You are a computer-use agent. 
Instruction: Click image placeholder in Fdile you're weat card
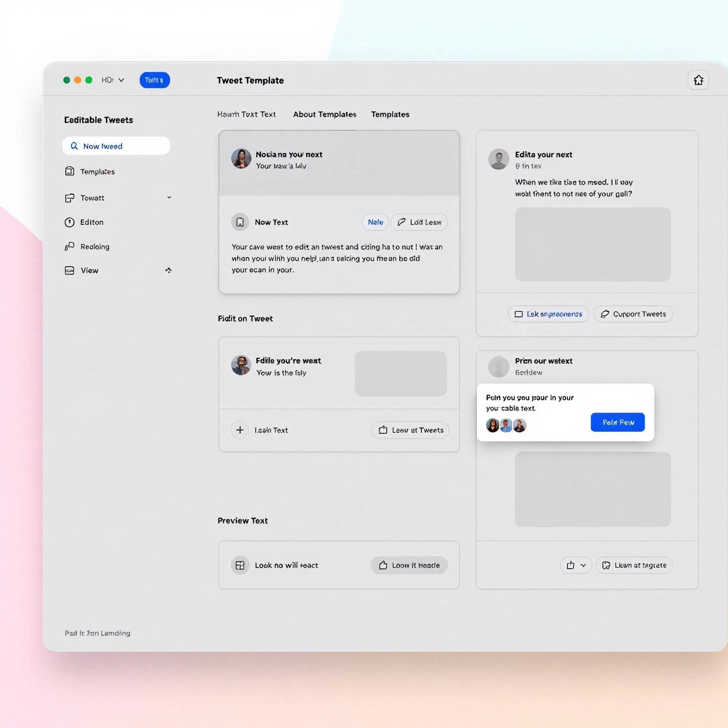click(400, 374)
